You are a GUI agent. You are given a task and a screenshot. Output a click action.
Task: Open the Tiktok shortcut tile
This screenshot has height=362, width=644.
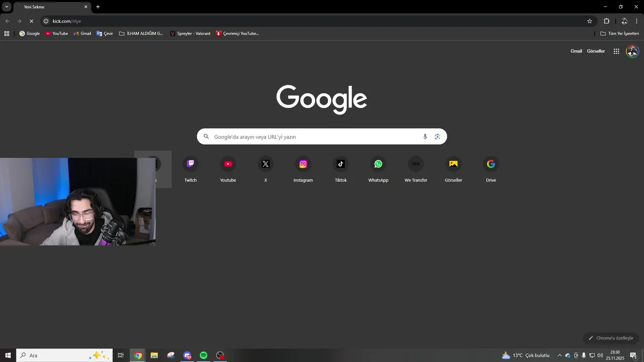pos(341,169)
